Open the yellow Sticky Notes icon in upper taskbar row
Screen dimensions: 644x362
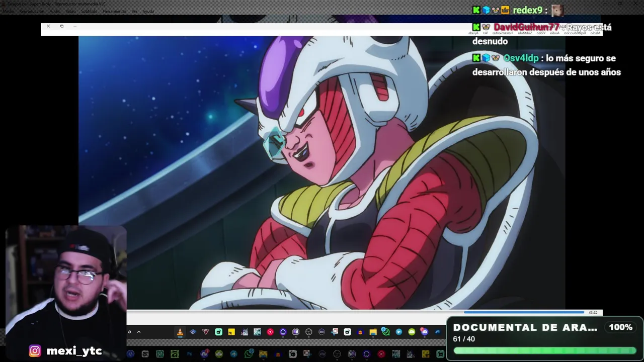pyautogui.click(x=231, y=332)
